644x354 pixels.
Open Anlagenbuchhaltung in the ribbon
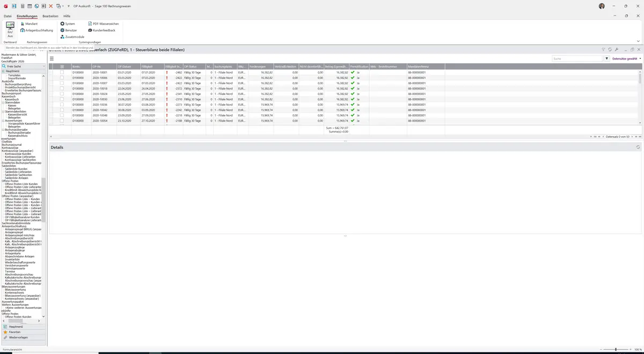point(37,31)
